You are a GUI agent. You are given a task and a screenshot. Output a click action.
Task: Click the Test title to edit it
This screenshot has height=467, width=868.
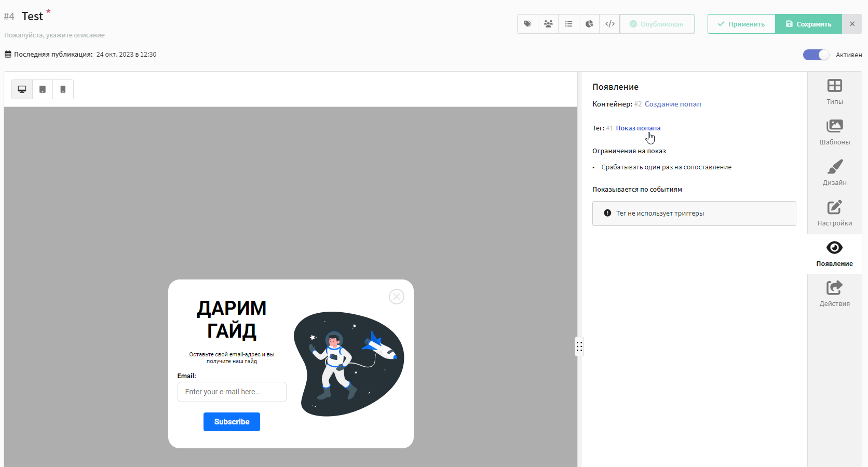(x=32, y=16)
